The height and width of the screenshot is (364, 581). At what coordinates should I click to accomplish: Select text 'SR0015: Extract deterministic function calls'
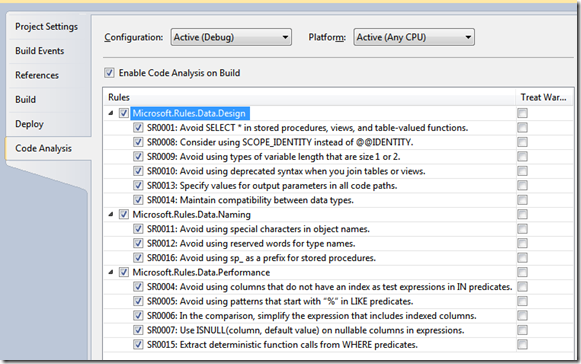tap(232, 344)
